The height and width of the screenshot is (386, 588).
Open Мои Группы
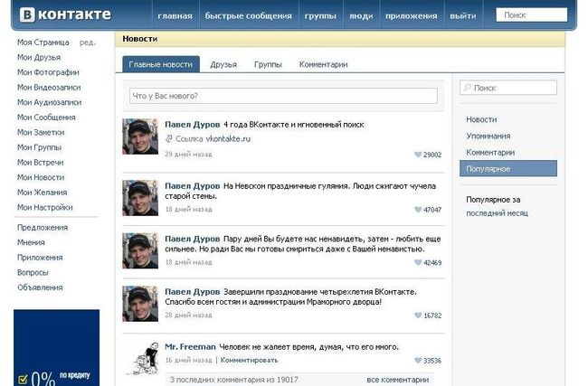(40, 147)
